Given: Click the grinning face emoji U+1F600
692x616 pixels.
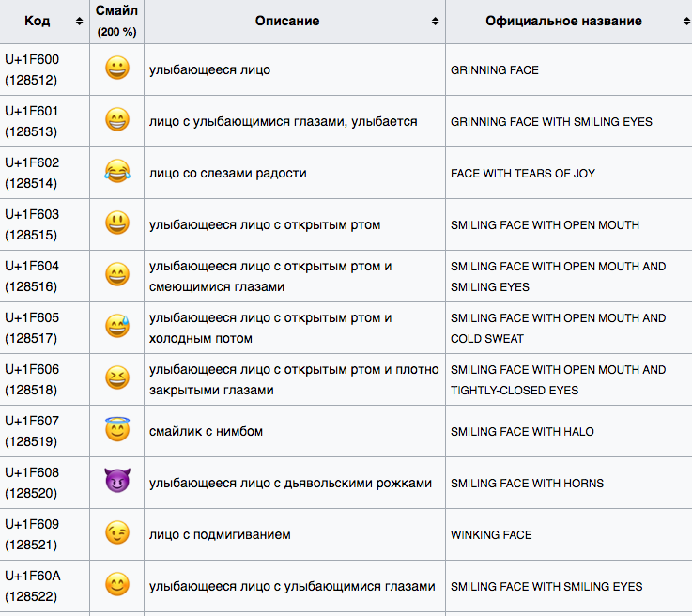Looking at the screenshot, I should pyautogui.click(x=117, y=68).
